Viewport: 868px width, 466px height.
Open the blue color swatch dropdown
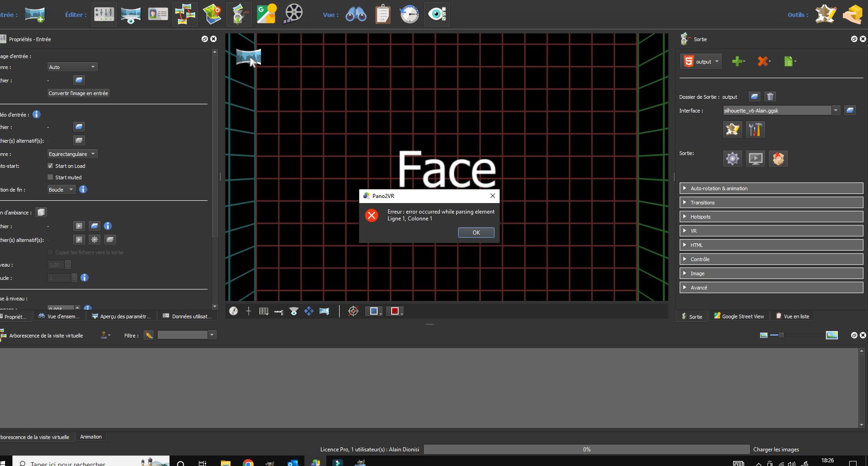374,311
